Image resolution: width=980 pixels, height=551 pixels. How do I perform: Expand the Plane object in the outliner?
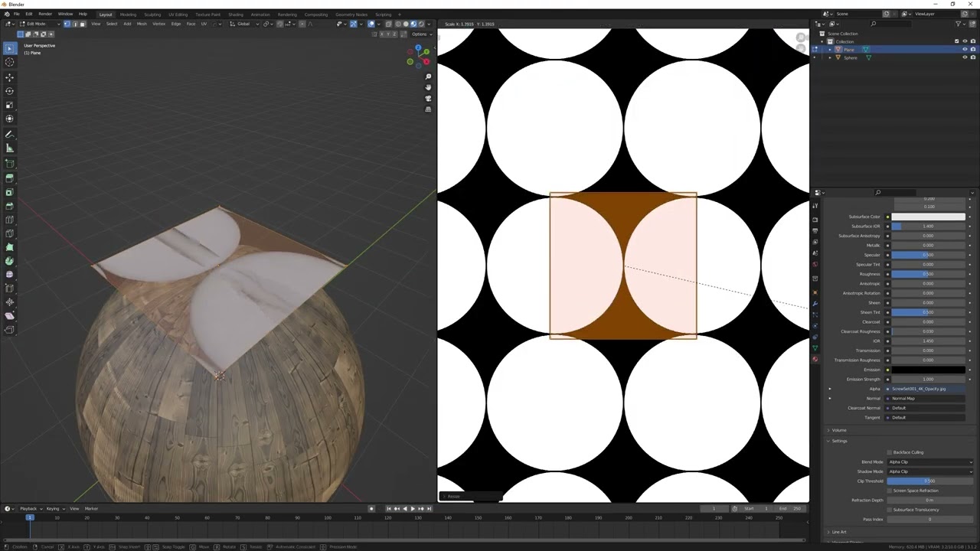click(x=830, y=50)
